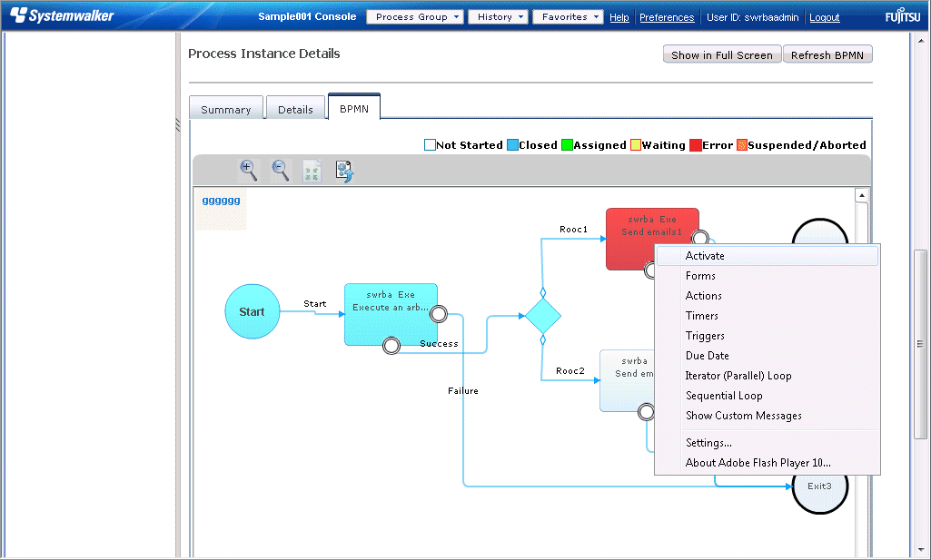This screenshot has height=560, width=931.
Task: Click the Fujitsu logo
Action: (903, 15)
